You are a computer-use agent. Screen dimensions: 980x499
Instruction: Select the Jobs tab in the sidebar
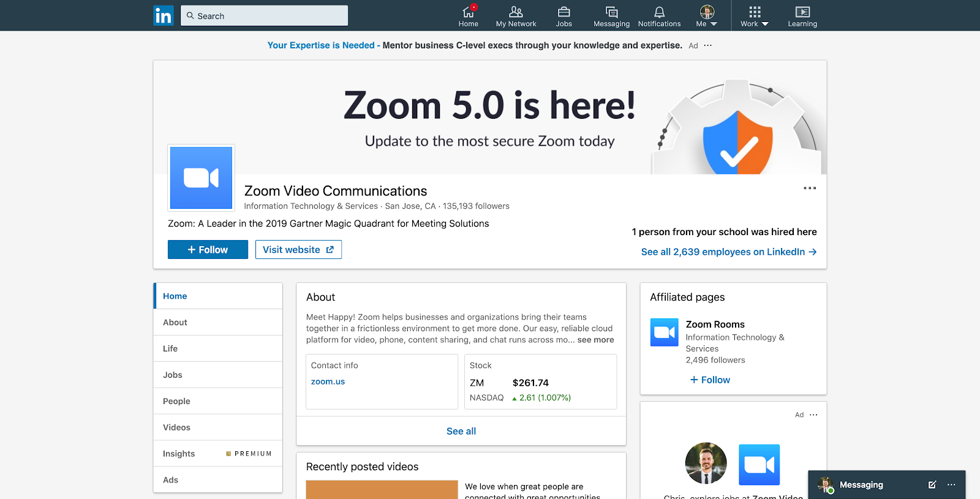[218, 375]
